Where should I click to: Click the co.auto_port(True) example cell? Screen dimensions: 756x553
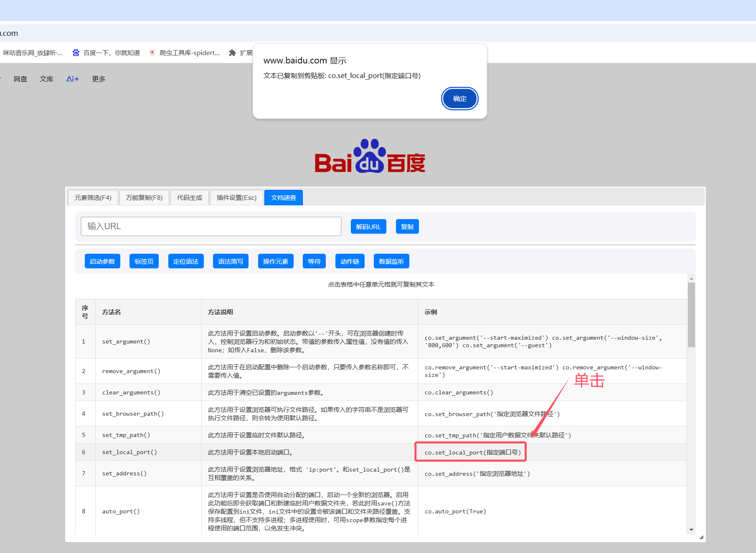coord(552,511)
